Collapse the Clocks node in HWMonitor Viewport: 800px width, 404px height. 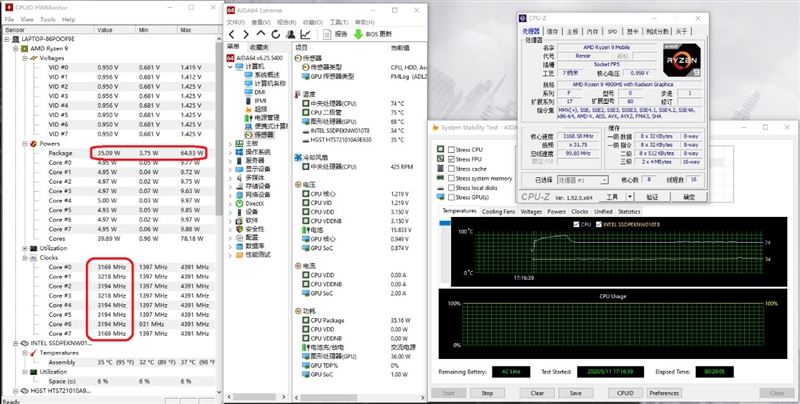click(x=25, y=258)
